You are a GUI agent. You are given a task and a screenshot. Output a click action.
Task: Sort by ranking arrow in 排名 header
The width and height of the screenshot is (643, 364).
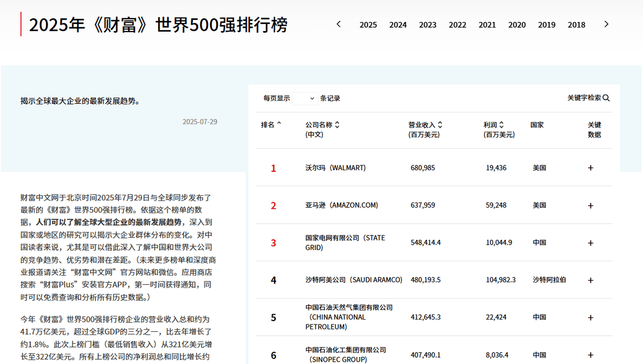(279, 124)
